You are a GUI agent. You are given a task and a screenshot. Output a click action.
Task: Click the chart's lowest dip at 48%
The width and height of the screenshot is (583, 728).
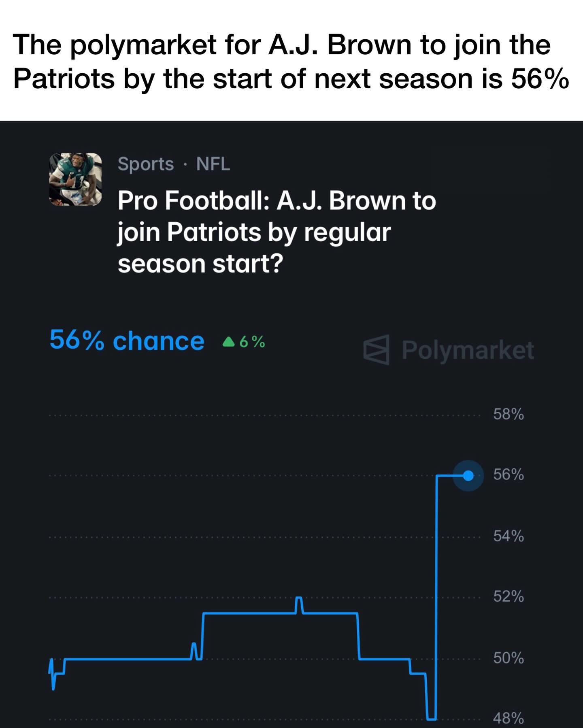click(432, 719)
